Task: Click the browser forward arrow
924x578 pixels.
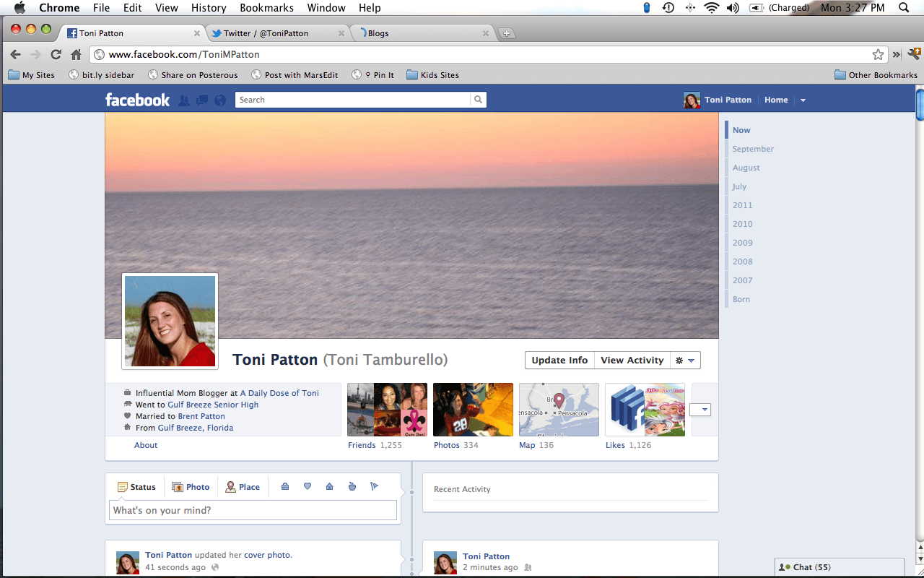Action: 35,54
